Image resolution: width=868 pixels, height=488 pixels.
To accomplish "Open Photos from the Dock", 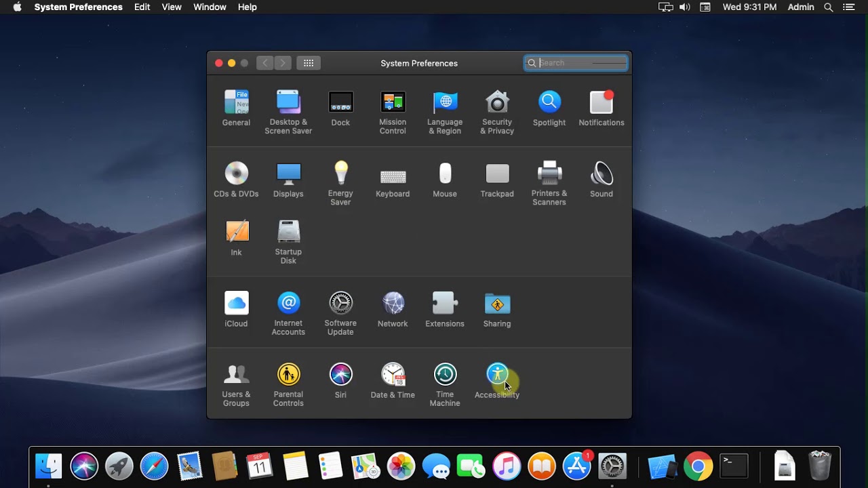I will (401, 466).
